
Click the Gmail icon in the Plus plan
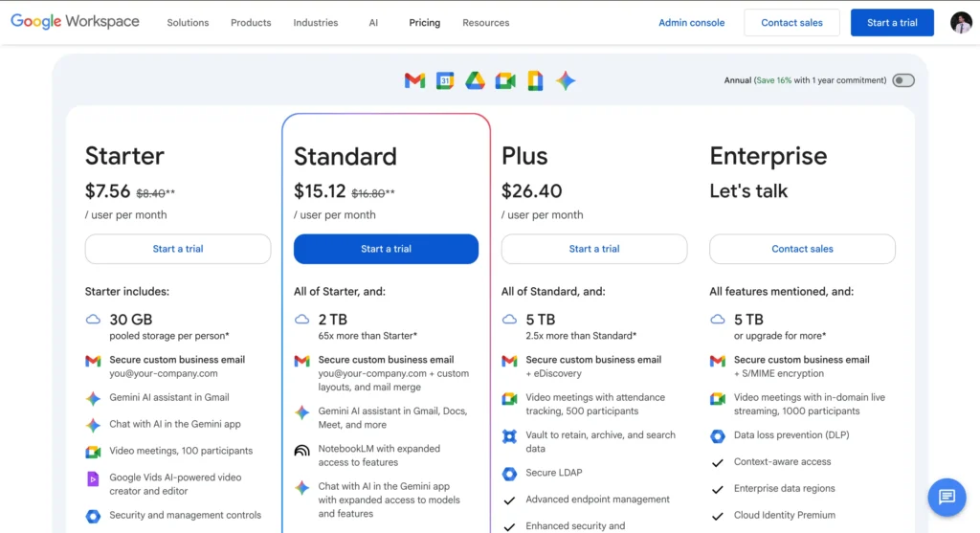click(509, 361)
